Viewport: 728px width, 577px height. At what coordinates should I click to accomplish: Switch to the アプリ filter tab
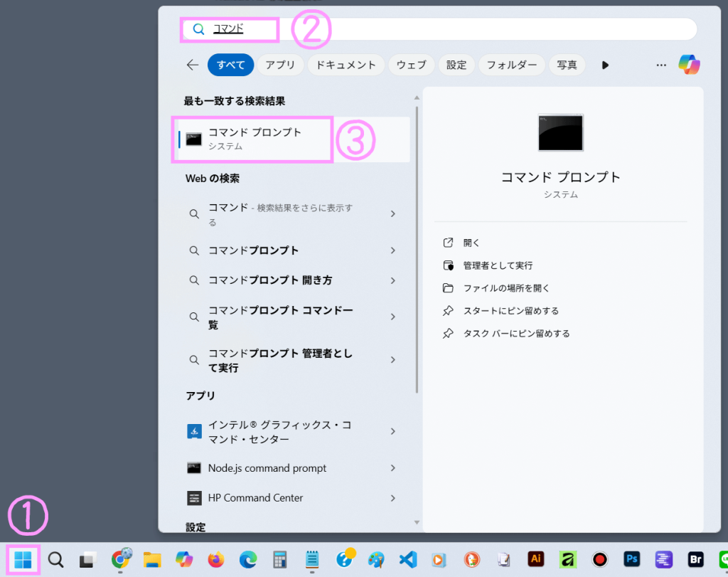pyautogui.click(x=280, y=65)
